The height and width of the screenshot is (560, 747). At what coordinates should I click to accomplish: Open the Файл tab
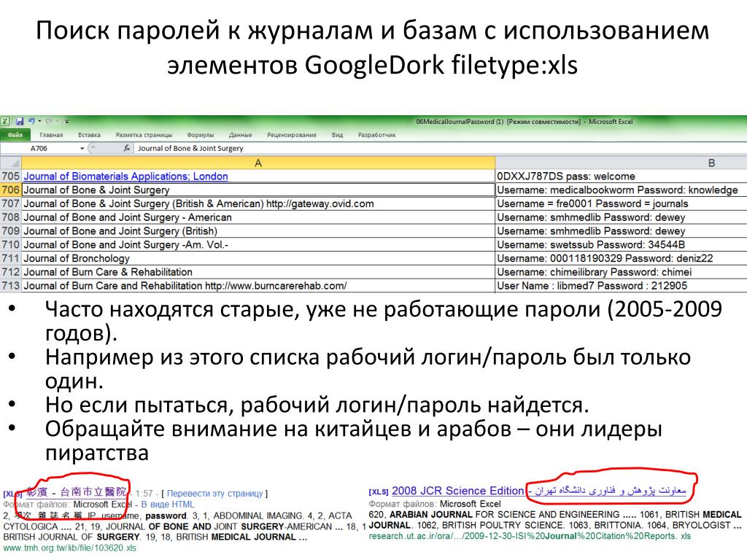15,135
